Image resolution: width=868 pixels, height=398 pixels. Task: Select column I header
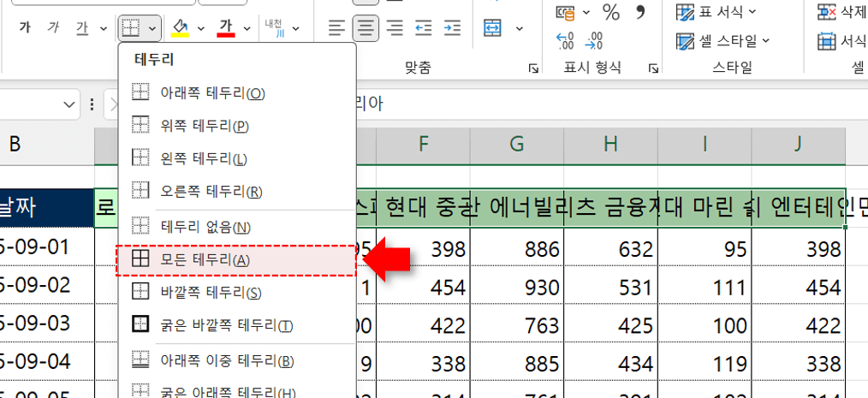pos(705,146)
